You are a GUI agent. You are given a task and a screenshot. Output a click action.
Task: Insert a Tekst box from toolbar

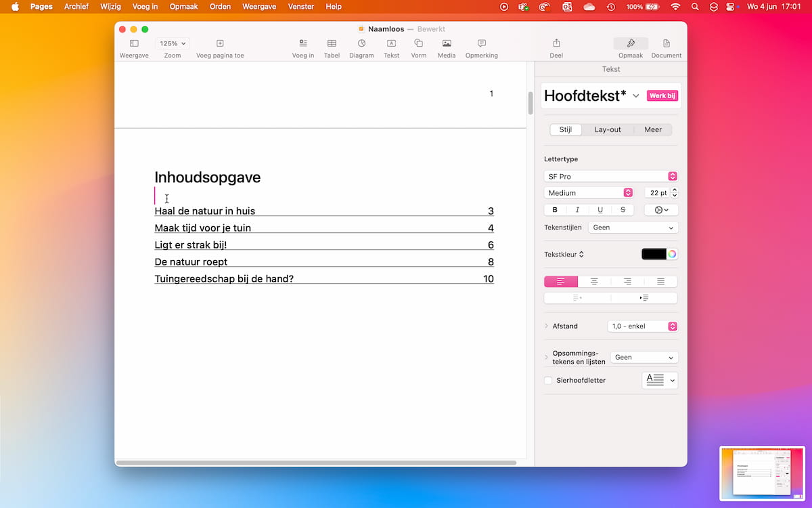coord(391,44)
